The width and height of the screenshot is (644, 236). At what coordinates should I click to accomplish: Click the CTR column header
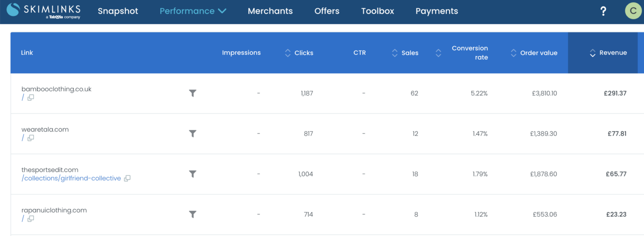[x=360, y=53]
